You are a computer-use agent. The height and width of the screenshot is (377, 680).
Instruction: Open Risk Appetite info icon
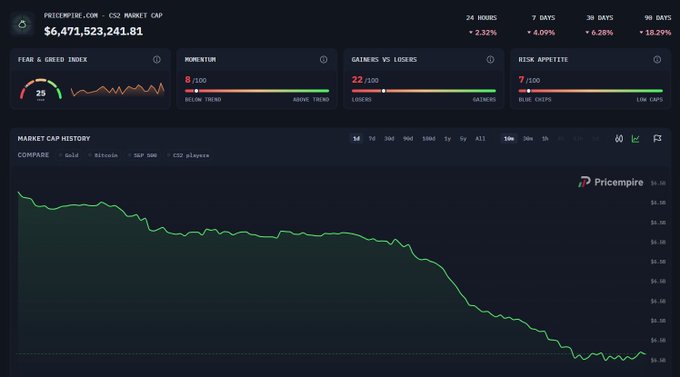pos(657,59)
